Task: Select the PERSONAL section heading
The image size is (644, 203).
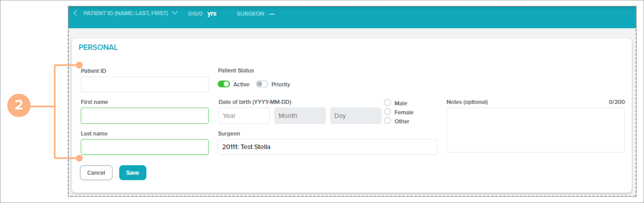Action: 98,47
